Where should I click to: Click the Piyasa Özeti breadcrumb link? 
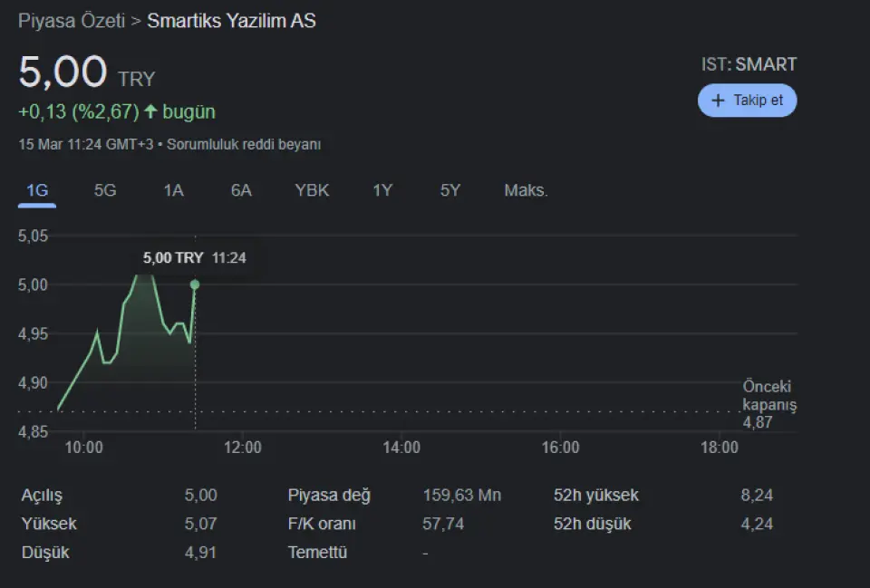[x=72, y=21]
